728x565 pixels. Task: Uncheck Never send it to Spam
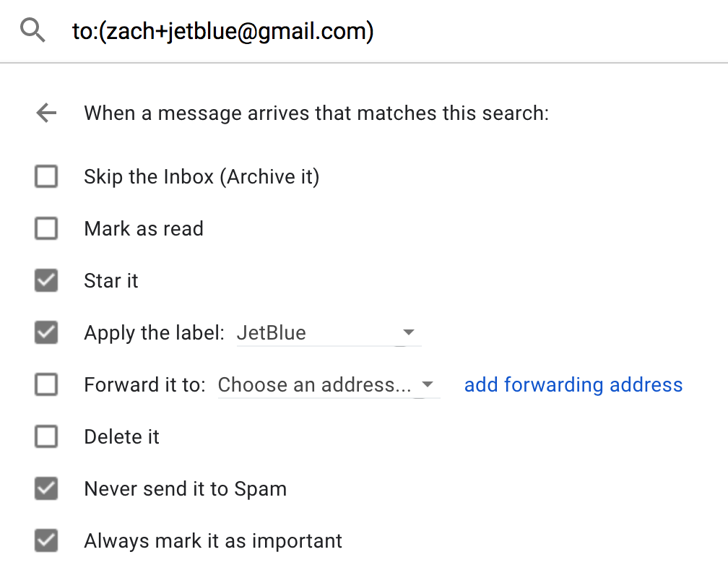(46, 489)
